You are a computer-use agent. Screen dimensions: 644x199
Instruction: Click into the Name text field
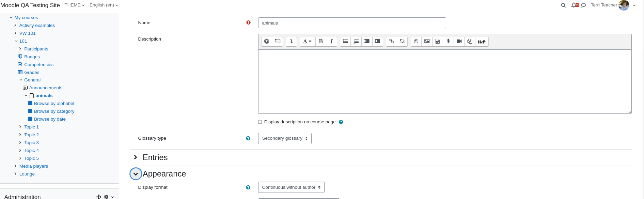(x=352, y=23)
